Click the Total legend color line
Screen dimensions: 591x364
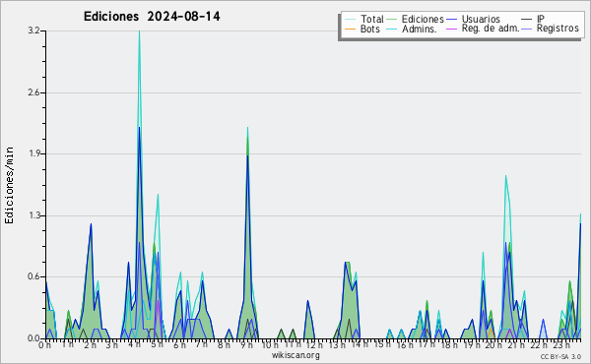coord(350,20)
